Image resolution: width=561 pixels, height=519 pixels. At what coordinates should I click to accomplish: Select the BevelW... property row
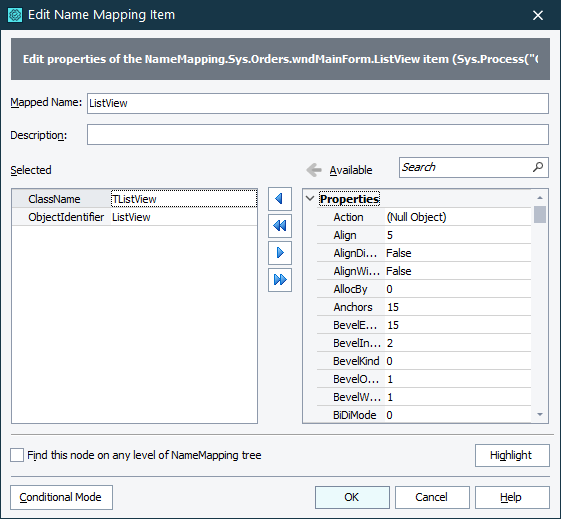[424, 397]
